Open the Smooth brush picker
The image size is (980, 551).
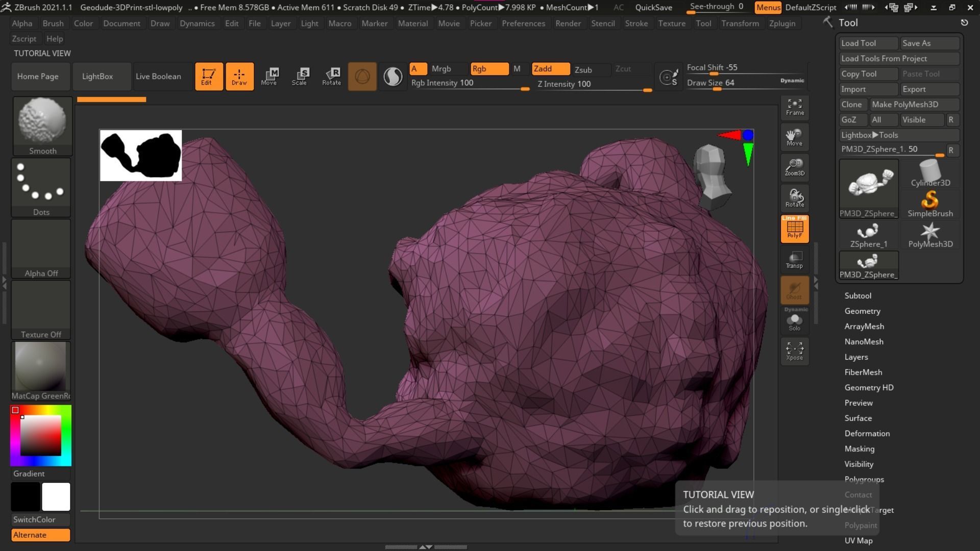click(x=42, y=126)
